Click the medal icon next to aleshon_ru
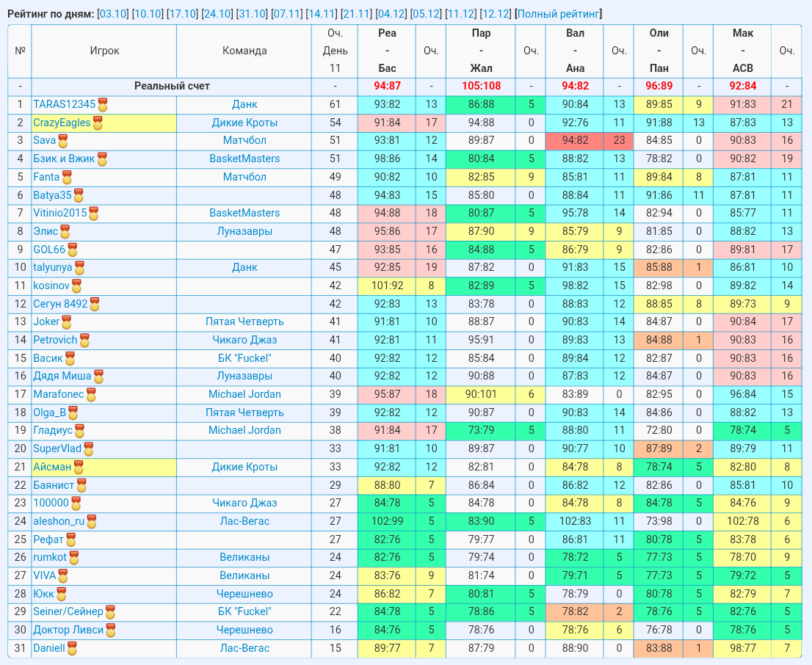 tap(92, 522)
